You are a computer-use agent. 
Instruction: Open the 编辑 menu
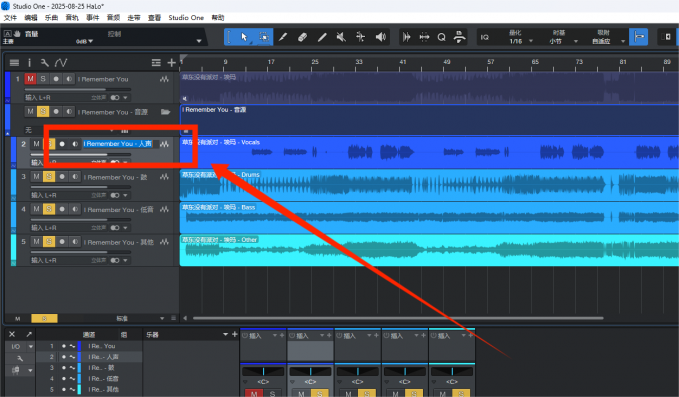tap(31, 18)
